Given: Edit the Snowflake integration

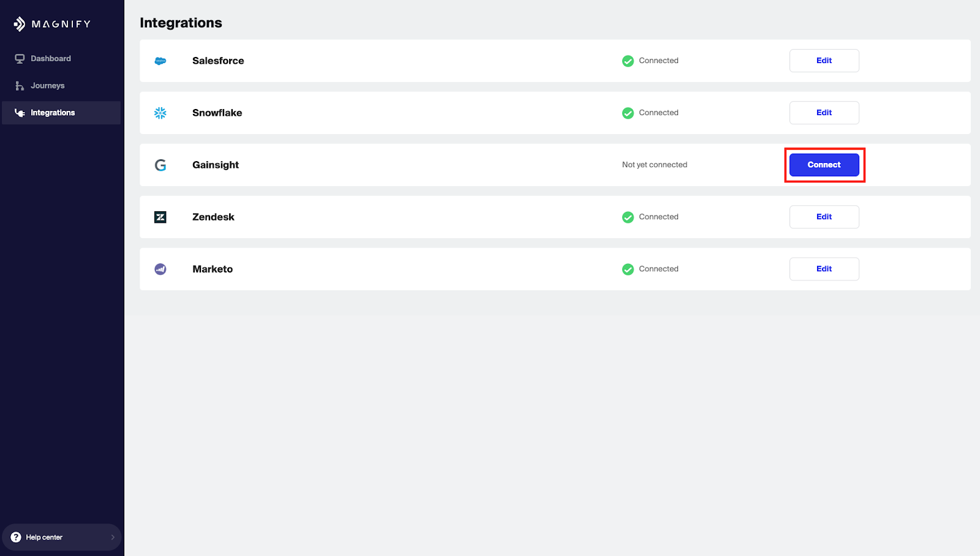Looking at the screenshot, I should [824, 113].
